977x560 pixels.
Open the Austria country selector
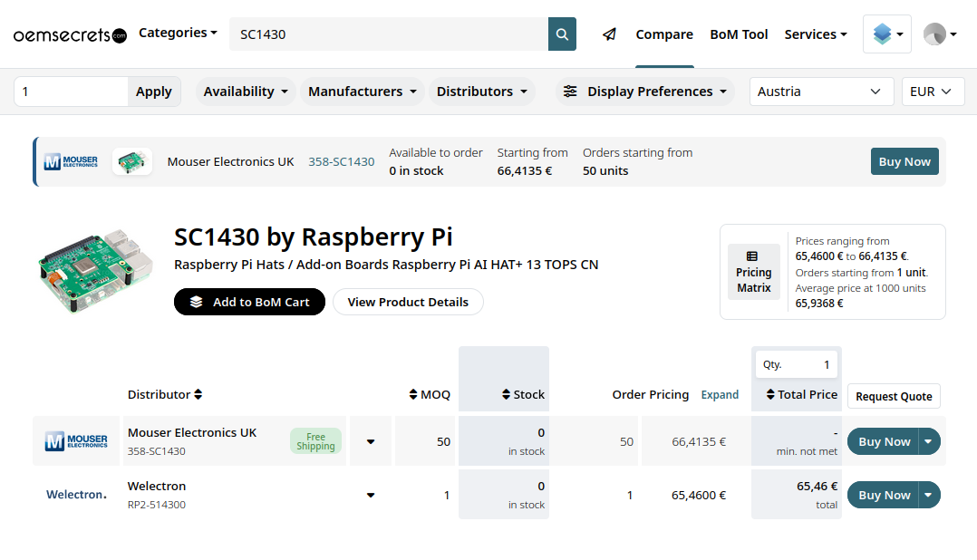point(821,92)
